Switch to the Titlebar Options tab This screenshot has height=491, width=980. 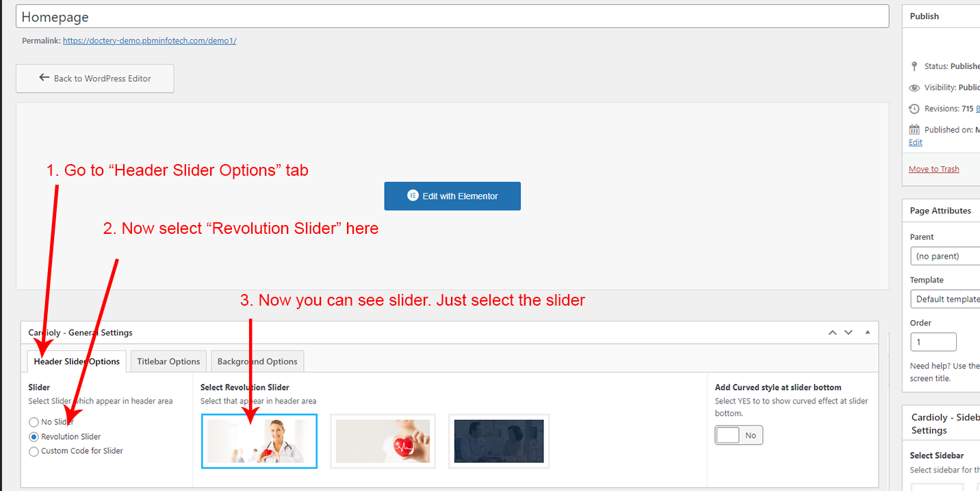coord(168,361)
